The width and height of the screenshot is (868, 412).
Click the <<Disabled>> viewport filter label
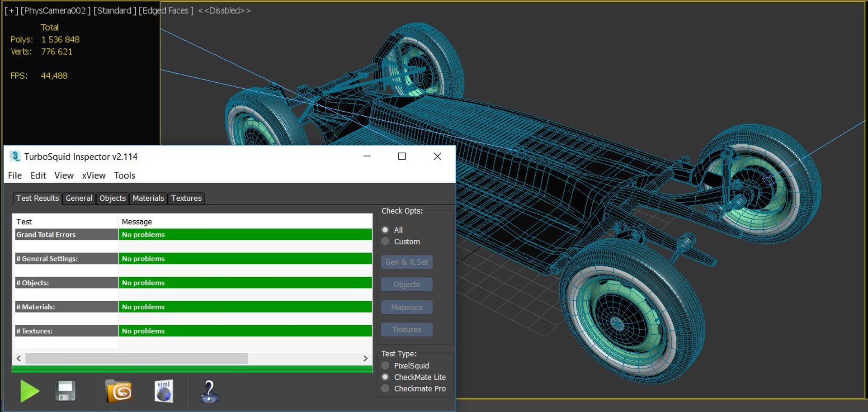coord(224,10)
